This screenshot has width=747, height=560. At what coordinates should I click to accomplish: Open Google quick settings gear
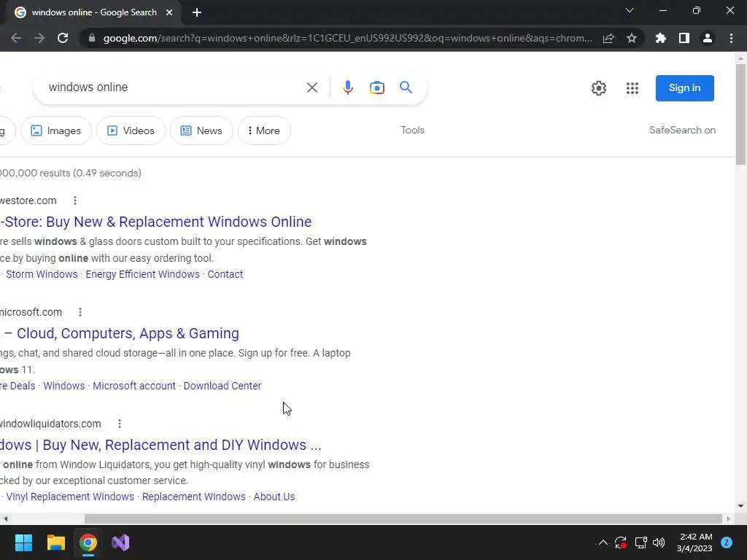tap(599, 88)
